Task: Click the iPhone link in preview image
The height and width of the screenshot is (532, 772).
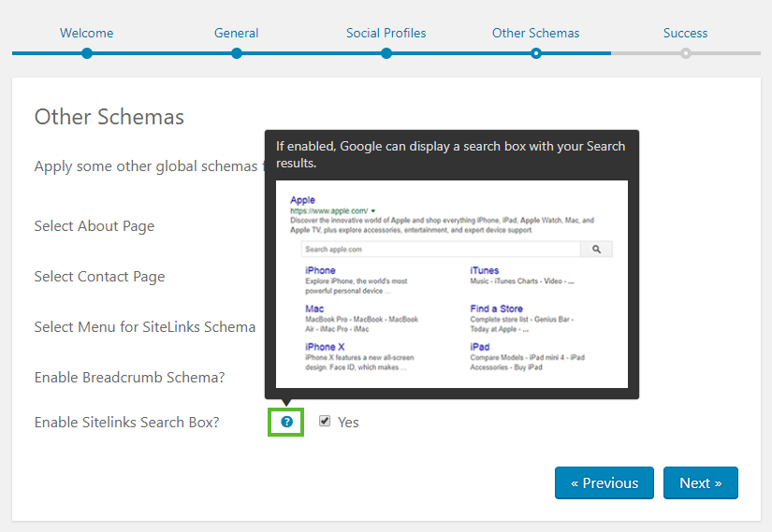Action: (320, 270)
